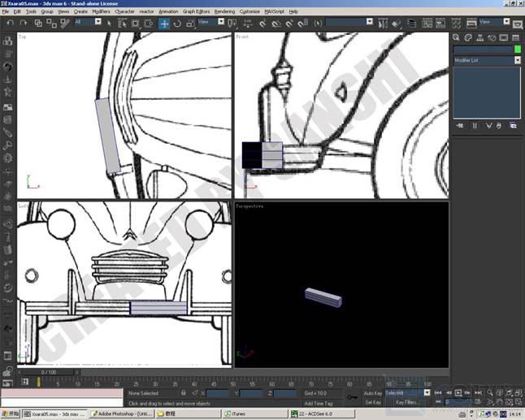
Task: Open the Modifiers menu
Action: [101, 11]
